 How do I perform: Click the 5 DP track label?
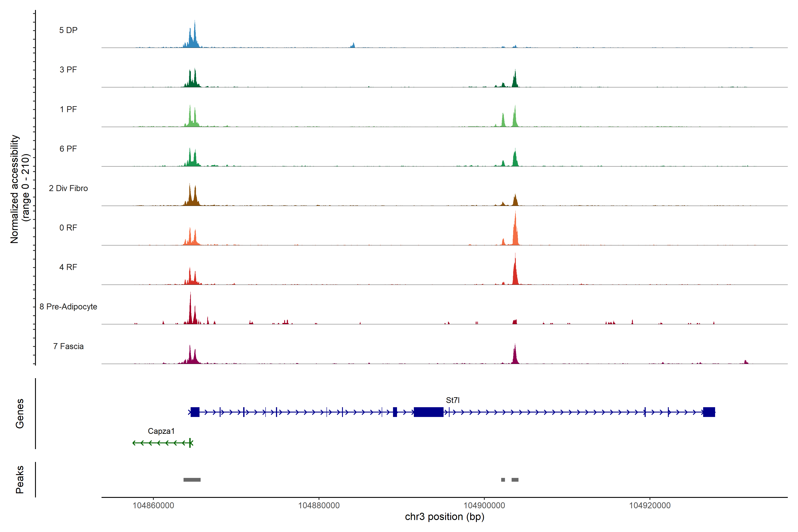(x=68, y=30)
